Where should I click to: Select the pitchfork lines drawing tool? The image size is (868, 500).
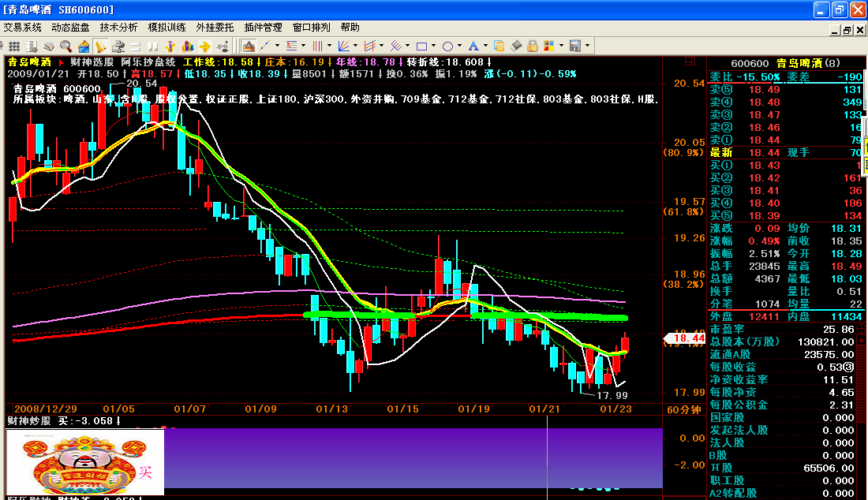[396, 46]
